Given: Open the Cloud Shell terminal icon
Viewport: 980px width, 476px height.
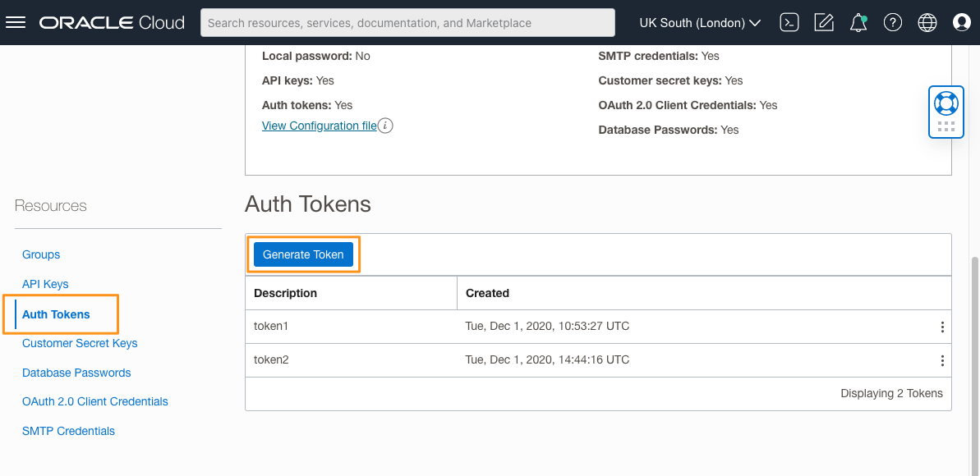Looking at the screenshot, I should [x=789, y=22].
